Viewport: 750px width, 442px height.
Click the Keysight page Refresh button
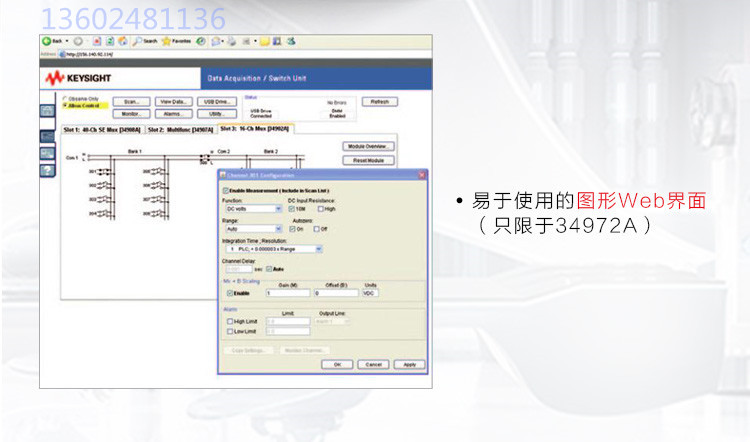pyautogui.click(x=380, y=102)
